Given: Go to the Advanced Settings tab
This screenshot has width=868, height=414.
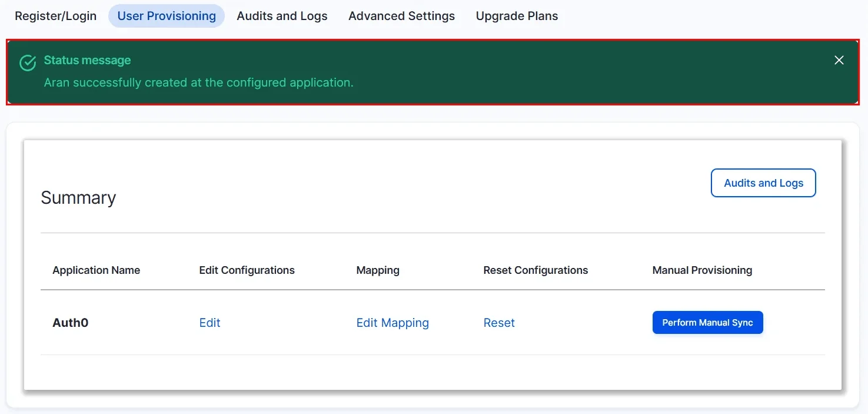Looking at the screenshot, I should click(x=401, y=16).
